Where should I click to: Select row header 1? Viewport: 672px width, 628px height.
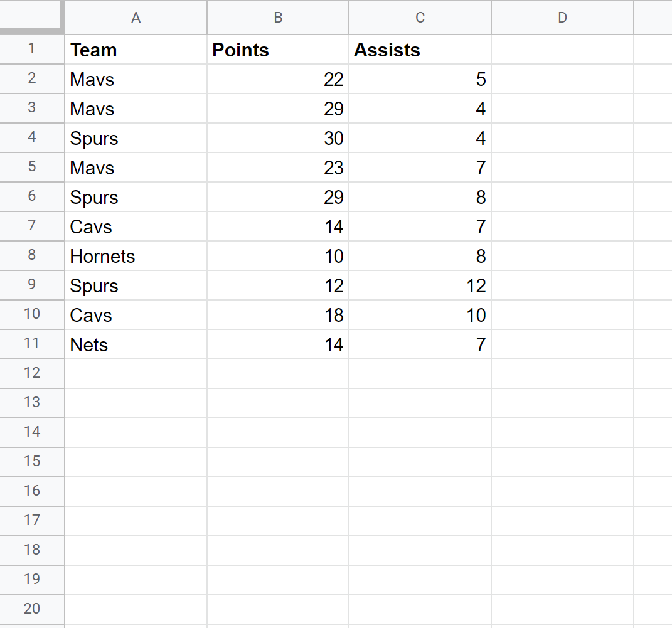[x=31, y=50]
